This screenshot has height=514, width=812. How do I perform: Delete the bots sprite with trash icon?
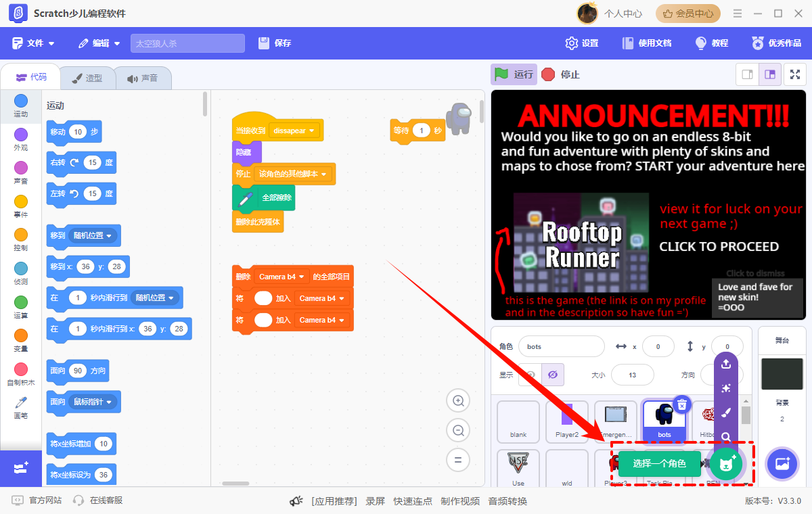(x=682, y=404)
